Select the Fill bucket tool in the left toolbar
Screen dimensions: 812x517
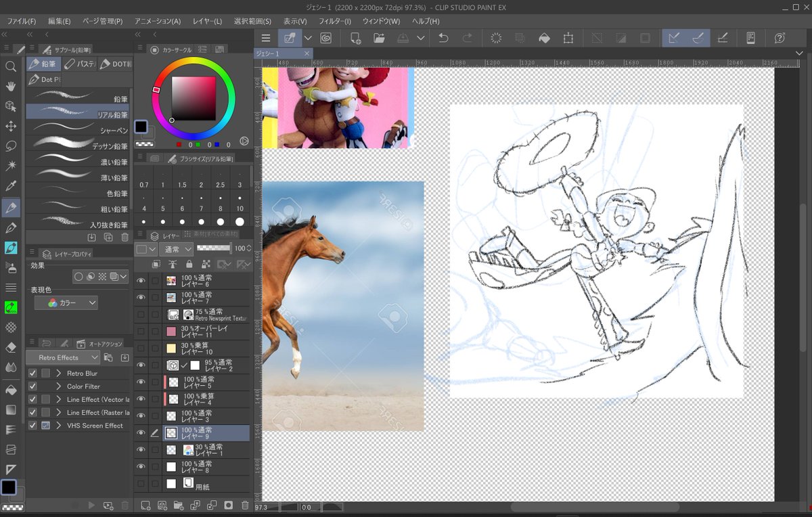(x=11, y=390)
